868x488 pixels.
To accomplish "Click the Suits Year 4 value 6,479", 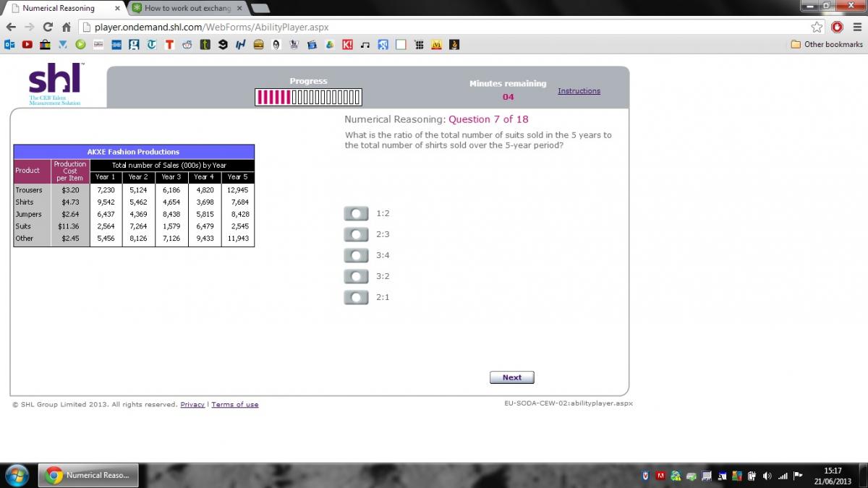I will pyautogui.click(x=205, y=226).
